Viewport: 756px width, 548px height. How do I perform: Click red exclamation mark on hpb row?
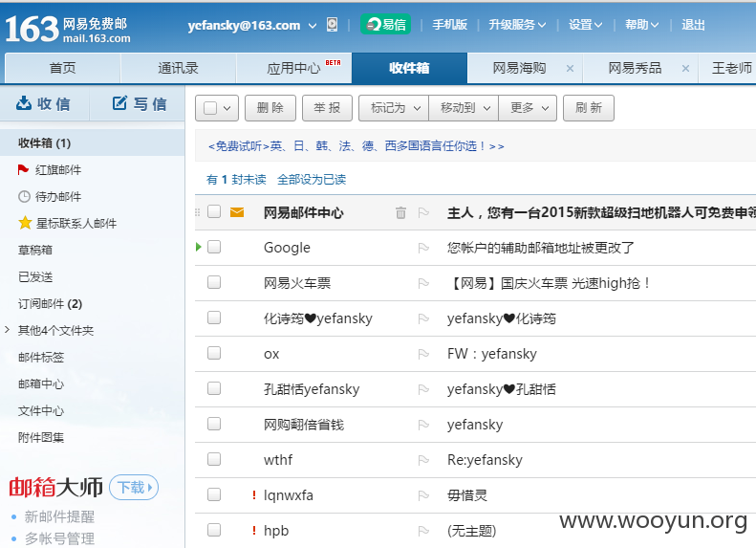(254, 531)
